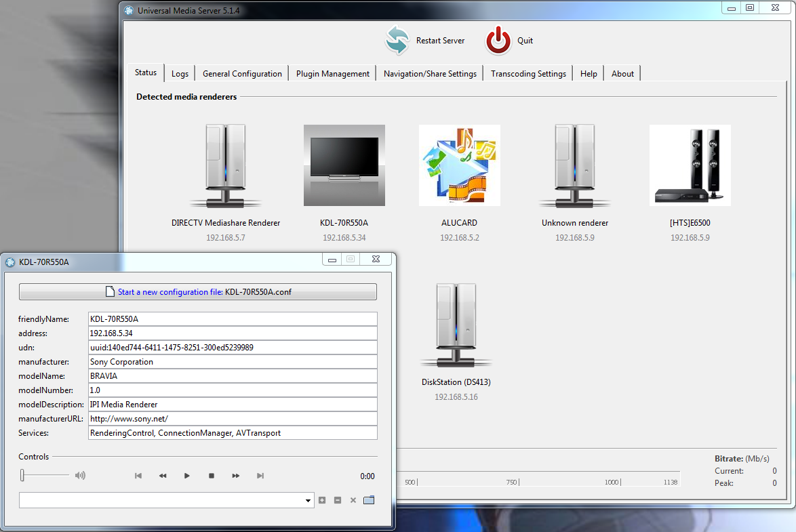Mute using the speaker volume icon
This screenshot has height=532, width=796.
80,476
